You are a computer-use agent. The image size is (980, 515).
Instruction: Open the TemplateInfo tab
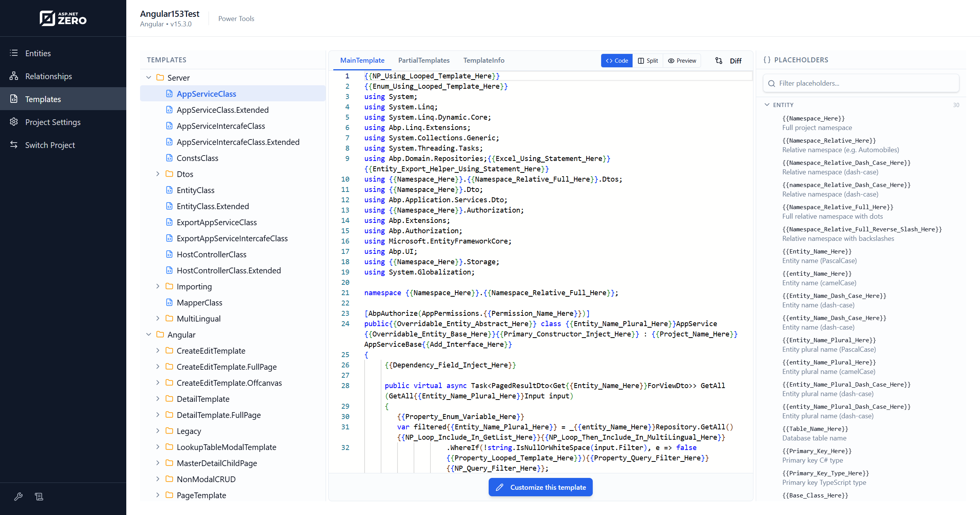tap(484, 60)
